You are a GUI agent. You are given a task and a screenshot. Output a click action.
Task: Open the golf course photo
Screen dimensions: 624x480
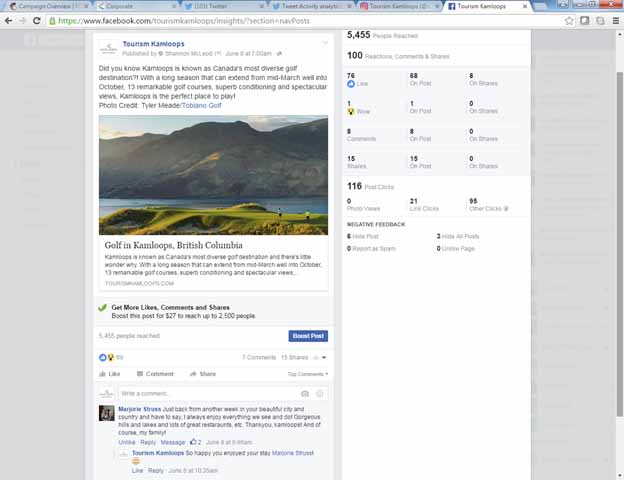(x=213, y=175)
